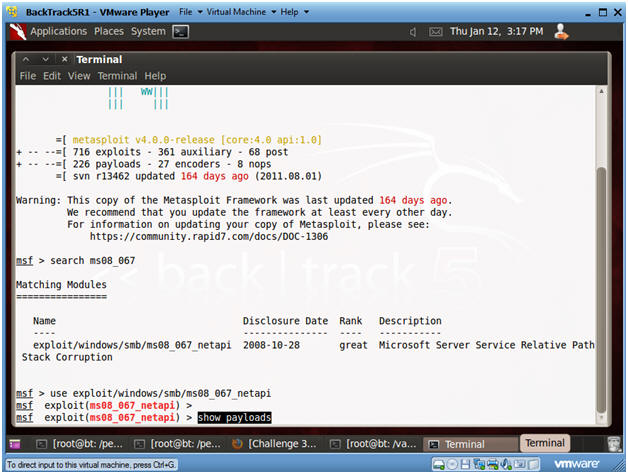Click 'exploit/windows/smb/ms08_067_netapi' in results row
The image size is (628, 474).
click(132, 345)
